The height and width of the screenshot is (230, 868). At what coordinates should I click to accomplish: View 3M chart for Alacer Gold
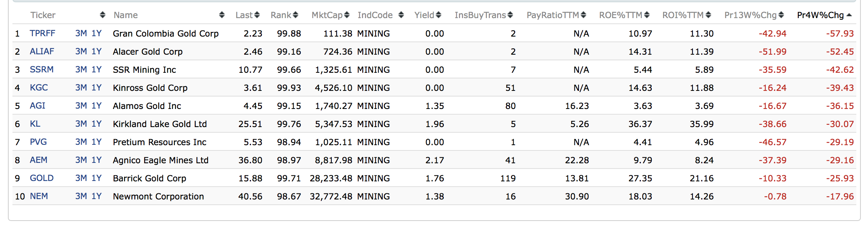click(x=81, y=52)
